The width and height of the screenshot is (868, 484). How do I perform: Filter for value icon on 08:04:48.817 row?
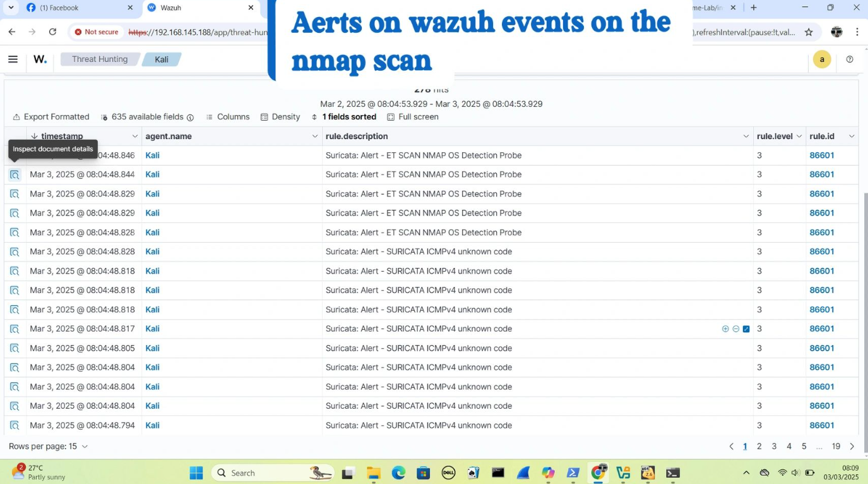coord(725,329)
